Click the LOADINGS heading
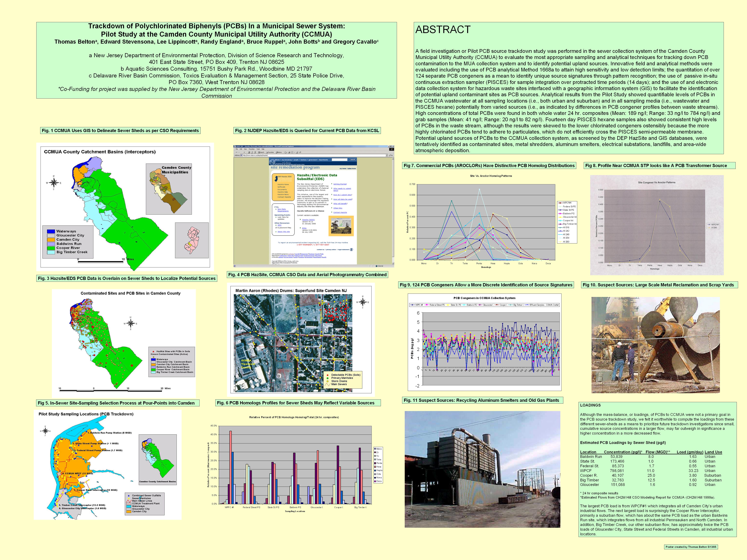Image resolution: width=747 pixels, height=560 pixels. click(x=590, y=405)
